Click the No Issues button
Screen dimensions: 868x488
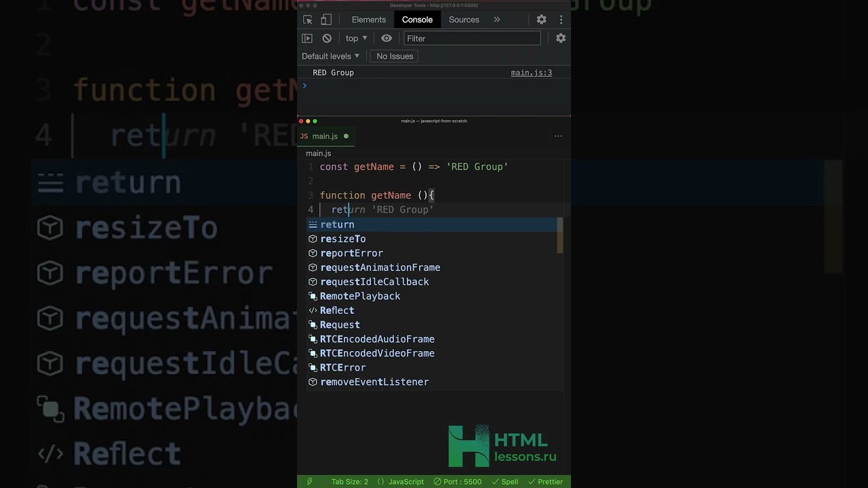[395, 56]
